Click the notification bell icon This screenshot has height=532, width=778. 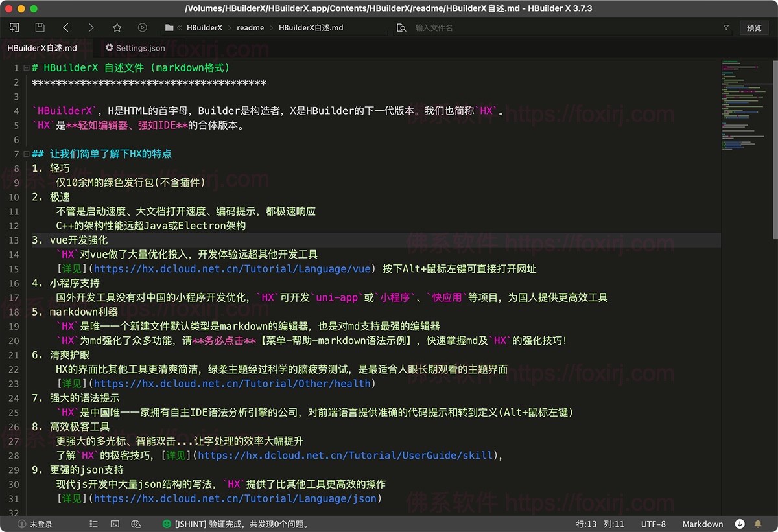pyautogui.click(x=758, y=524)
